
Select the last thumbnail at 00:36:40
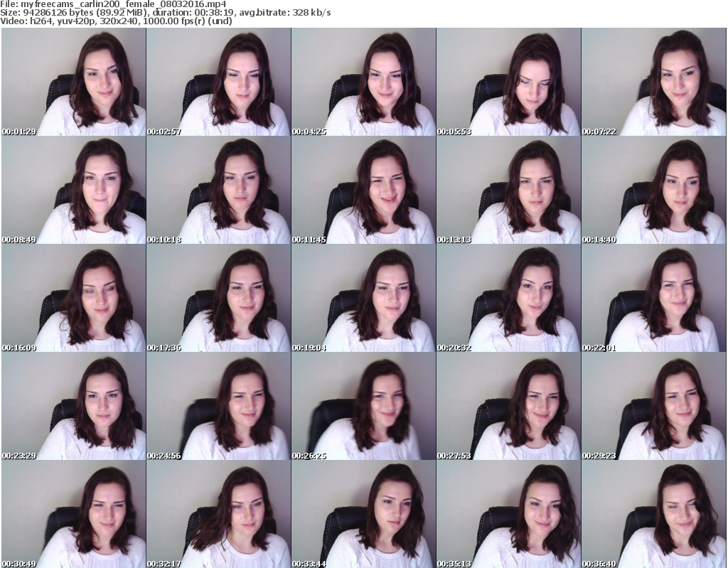pos(653,515)
